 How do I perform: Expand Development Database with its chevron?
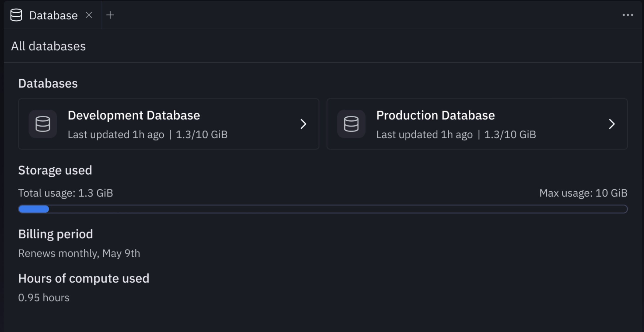[x=303, y=124]
